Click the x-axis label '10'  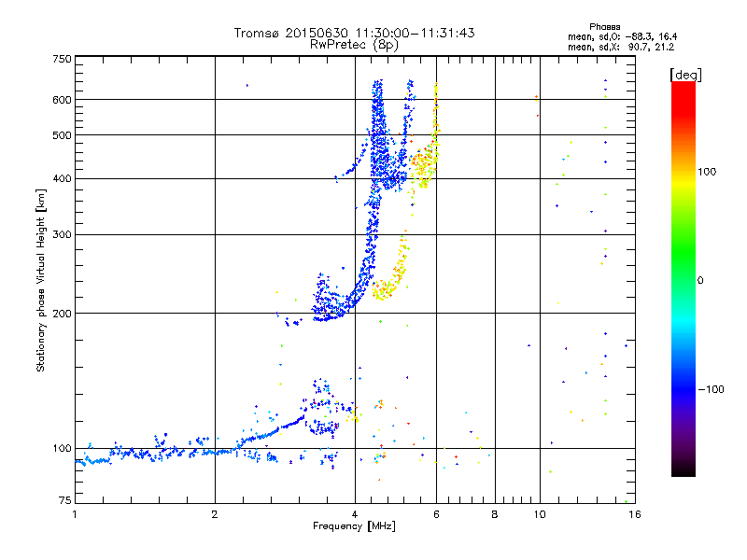tap(540, 514)
